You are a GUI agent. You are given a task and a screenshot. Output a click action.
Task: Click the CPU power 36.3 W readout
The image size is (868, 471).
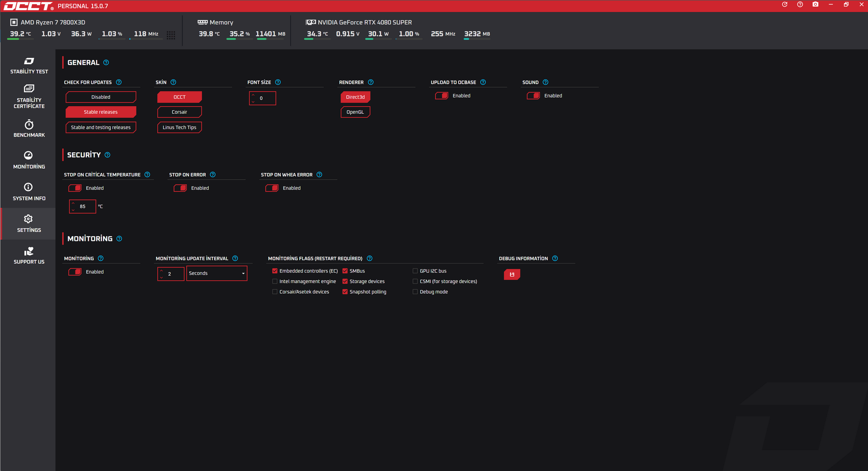tap(81, 34)
